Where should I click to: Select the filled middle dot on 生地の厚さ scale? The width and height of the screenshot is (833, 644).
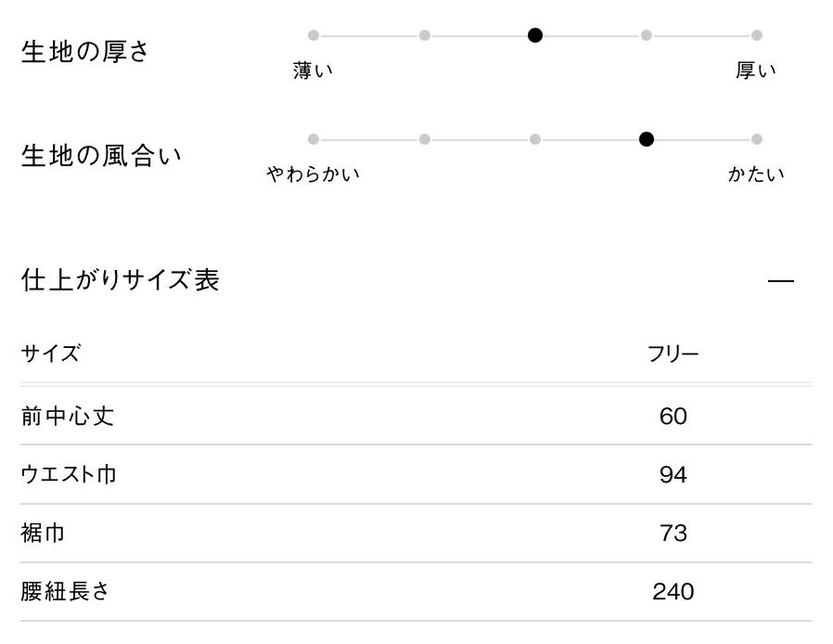coord(535,35)
